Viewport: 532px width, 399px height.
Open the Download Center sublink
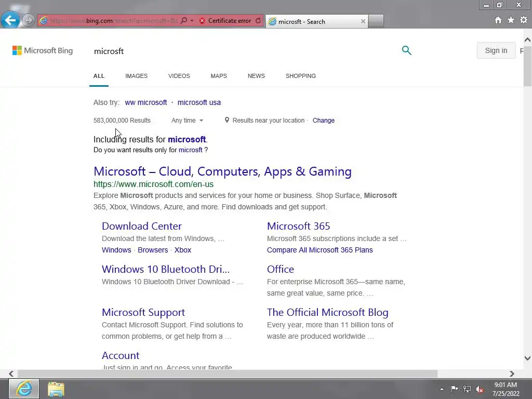tap(142, 227)
